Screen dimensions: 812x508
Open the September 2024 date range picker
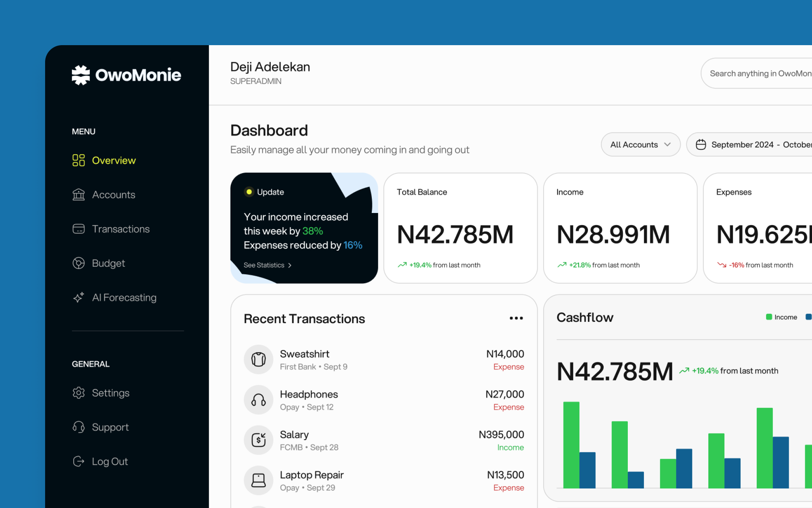coord(749,144)
